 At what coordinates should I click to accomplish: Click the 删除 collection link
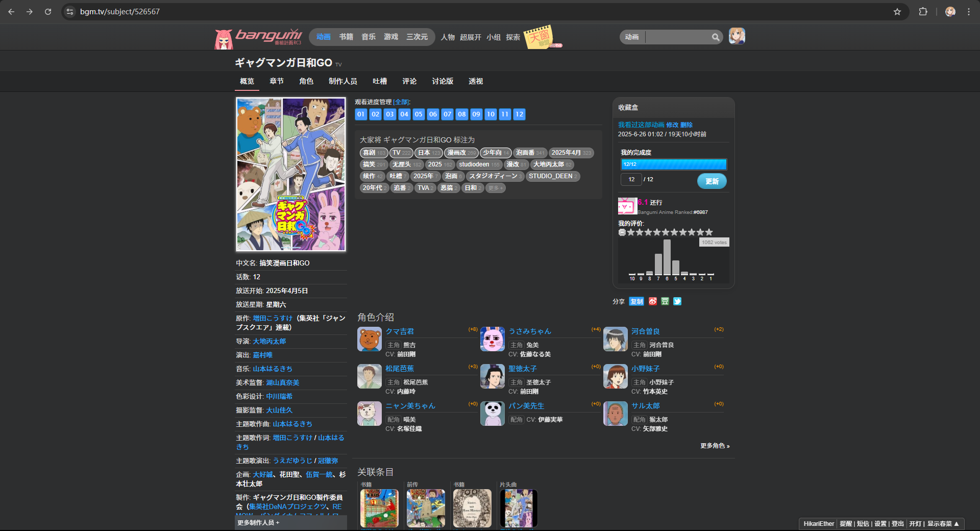tap(687, 125)
